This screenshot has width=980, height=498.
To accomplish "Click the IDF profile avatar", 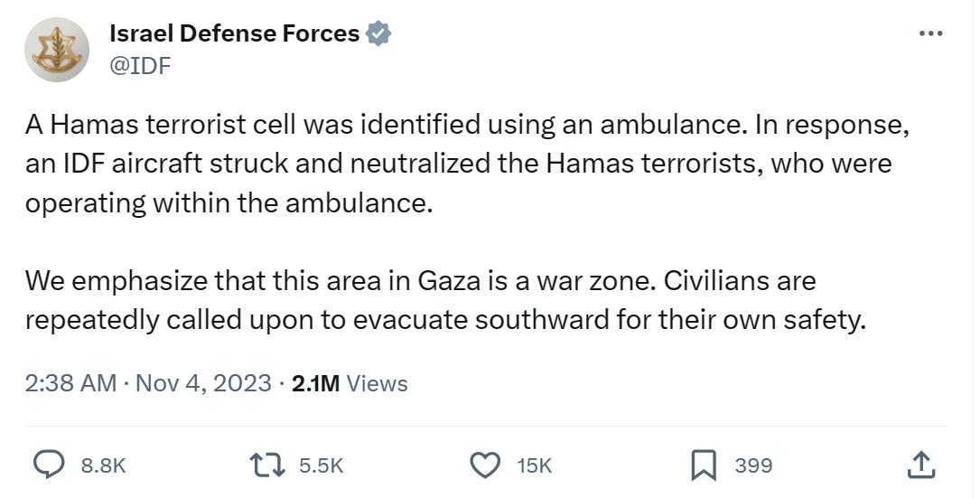I will point(56,50).
